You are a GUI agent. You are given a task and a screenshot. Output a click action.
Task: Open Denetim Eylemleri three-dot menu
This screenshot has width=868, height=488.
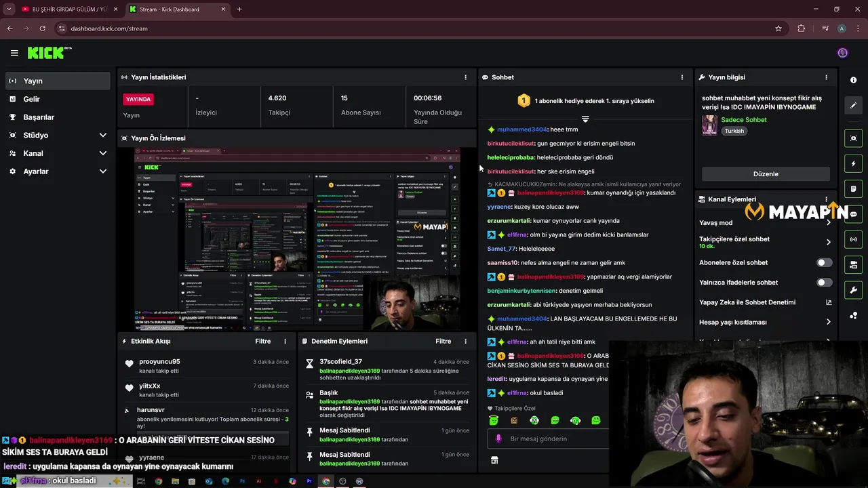(x=465, y=342)
